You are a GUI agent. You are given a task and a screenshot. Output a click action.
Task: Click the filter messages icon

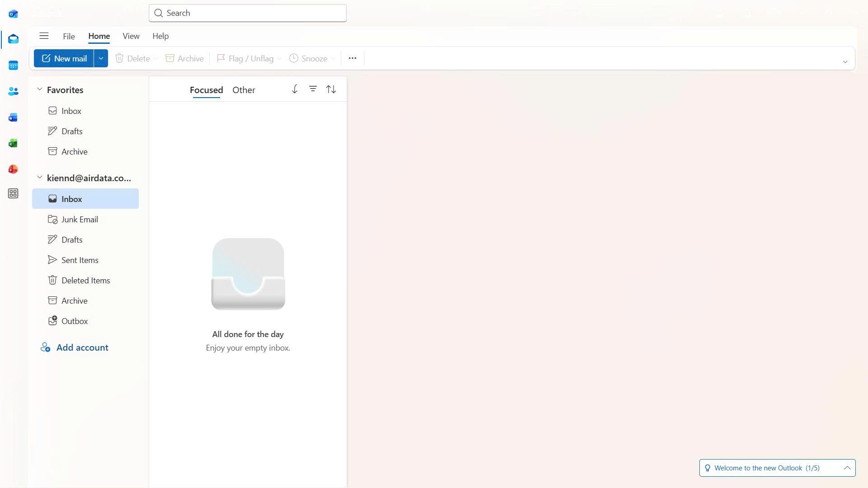click(x=313, y=89)
